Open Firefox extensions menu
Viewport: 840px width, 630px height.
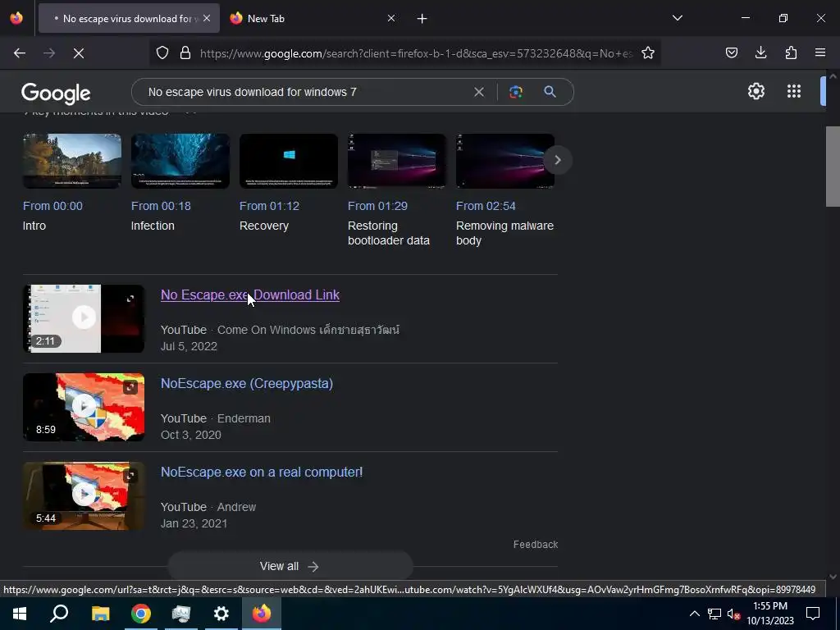(x=791, y=52)
